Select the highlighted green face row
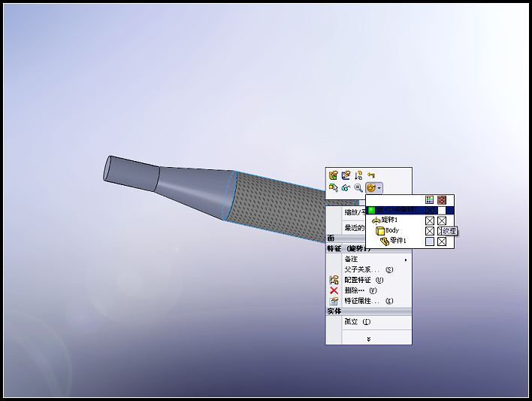The height and width of the screenshot is (401, 532). (410, 211)
